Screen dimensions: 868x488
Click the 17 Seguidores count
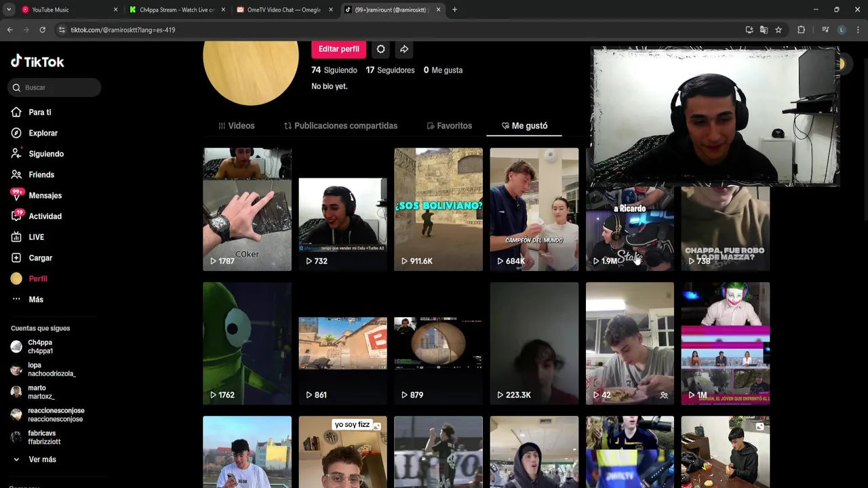[390, 70]
